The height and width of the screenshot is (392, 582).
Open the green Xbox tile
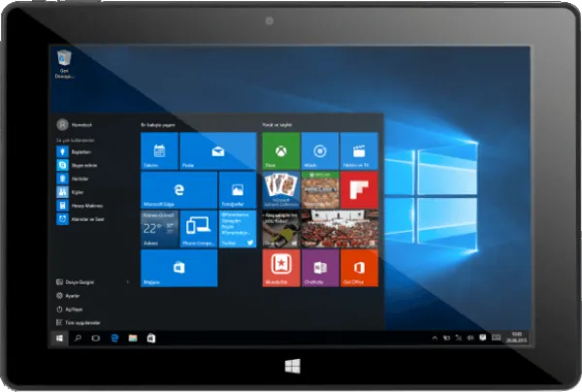point(281,150)
